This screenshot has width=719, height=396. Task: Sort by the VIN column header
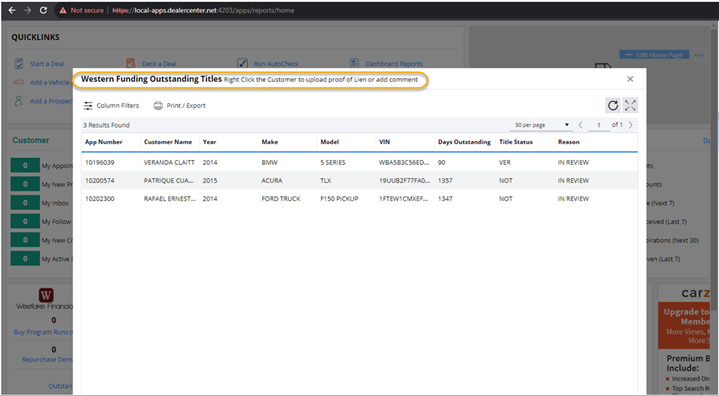(384, 142)
